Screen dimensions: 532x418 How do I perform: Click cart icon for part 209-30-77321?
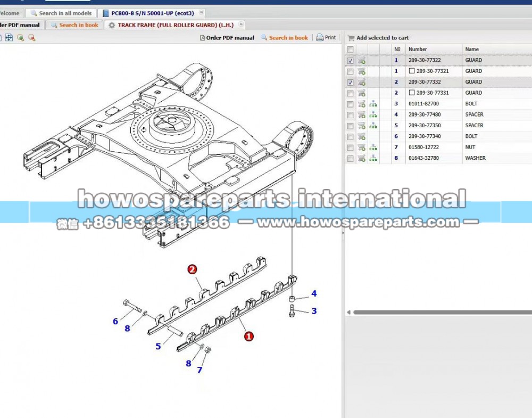(x=362, y=71)
